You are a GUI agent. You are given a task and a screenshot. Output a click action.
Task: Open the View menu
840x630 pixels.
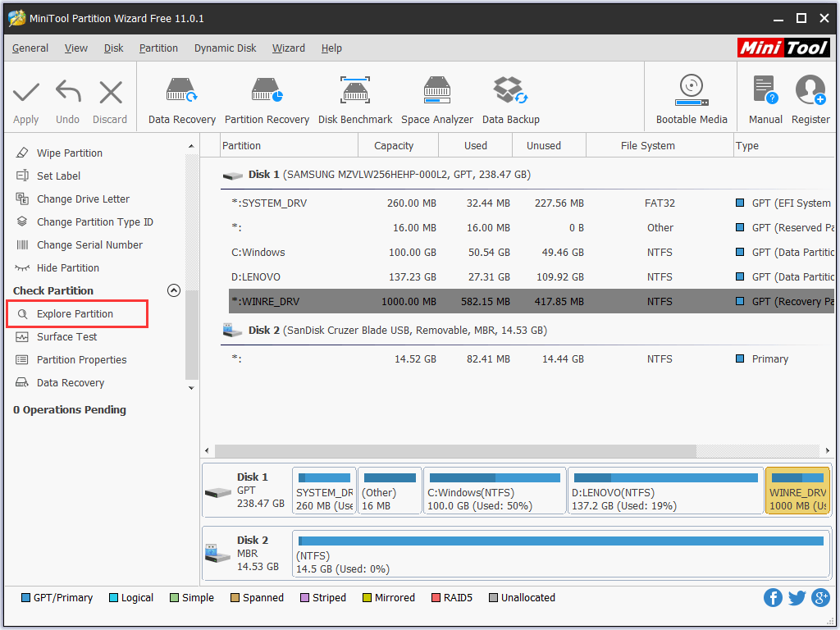(x=76, y=48)
